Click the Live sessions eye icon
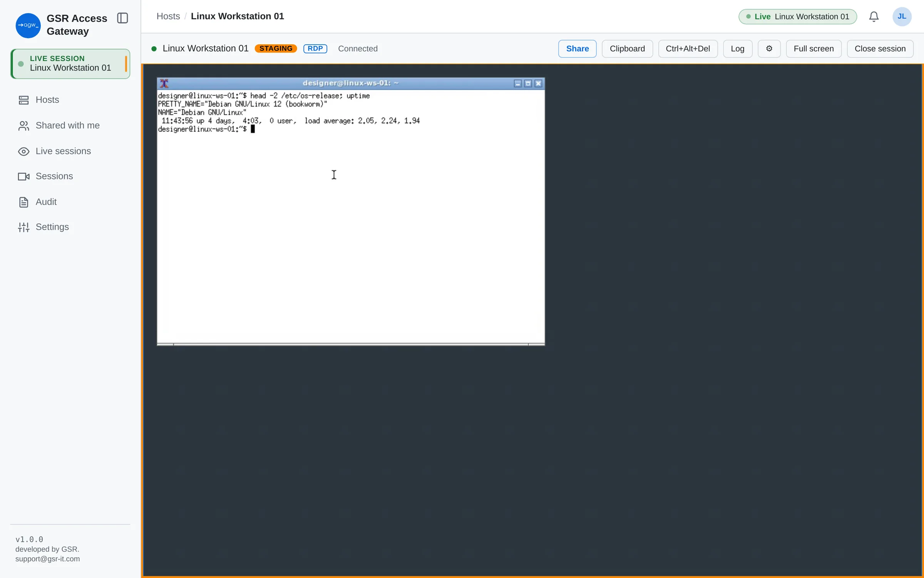The image size is (924, 578). pos(23,151)
